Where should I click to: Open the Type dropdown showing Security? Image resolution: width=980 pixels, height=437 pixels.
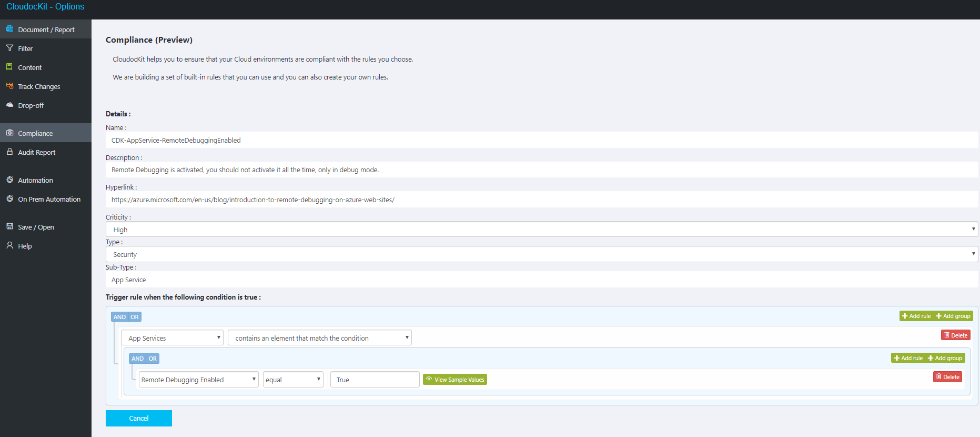(x=542, y=254)
